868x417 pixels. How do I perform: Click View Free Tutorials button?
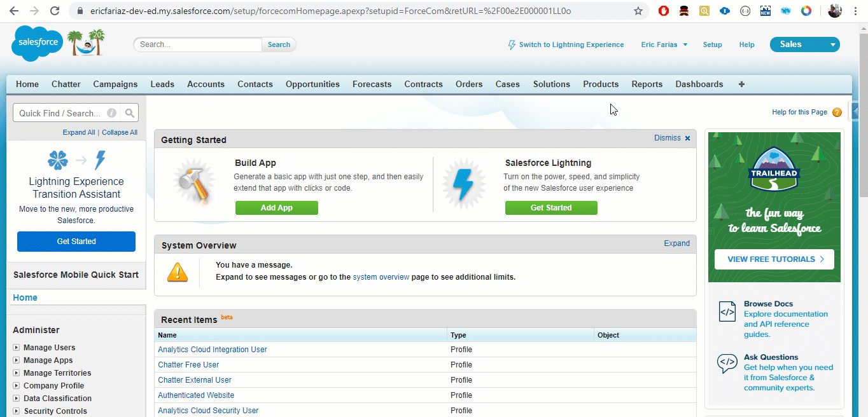point(774,259)
